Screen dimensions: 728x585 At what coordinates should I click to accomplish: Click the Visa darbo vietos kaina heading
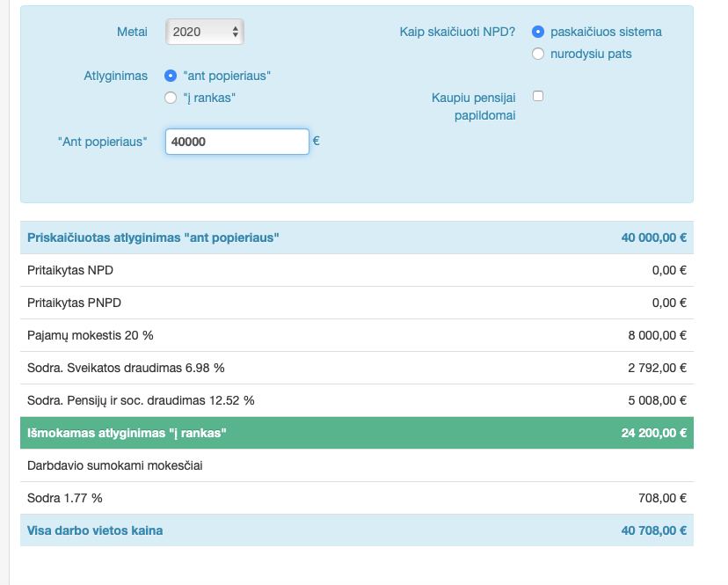pyautogui.click(x=95, y=530)
